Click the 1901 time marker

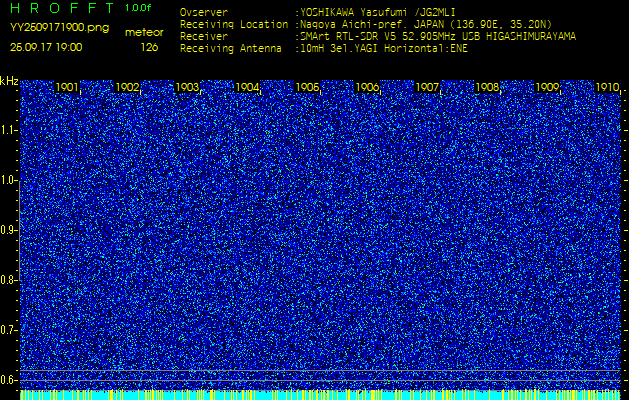point(67,87)
